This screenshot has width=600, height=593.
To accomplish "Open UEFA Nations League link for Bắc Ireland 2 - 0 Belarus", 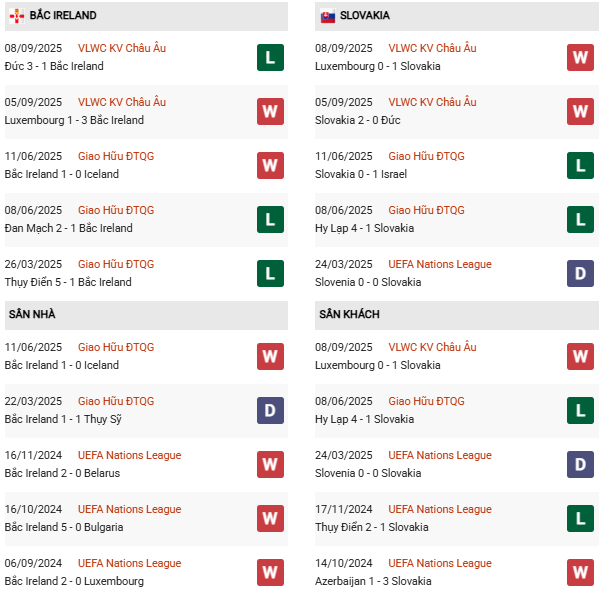I will coord(129,455).
